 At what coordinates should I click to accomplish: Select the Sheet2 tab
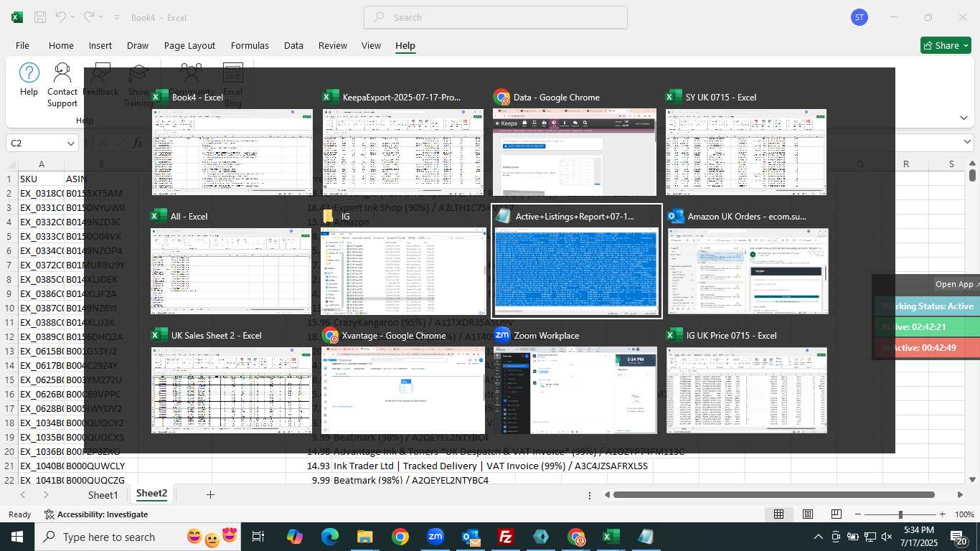click(x=151, y=494)
